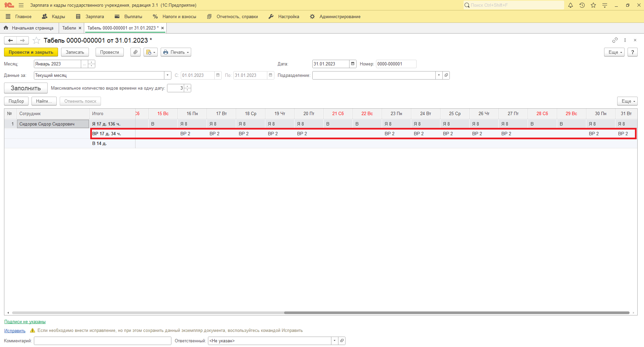
Task: Open the Подписи не указаны link
Action: coord(25,322)
